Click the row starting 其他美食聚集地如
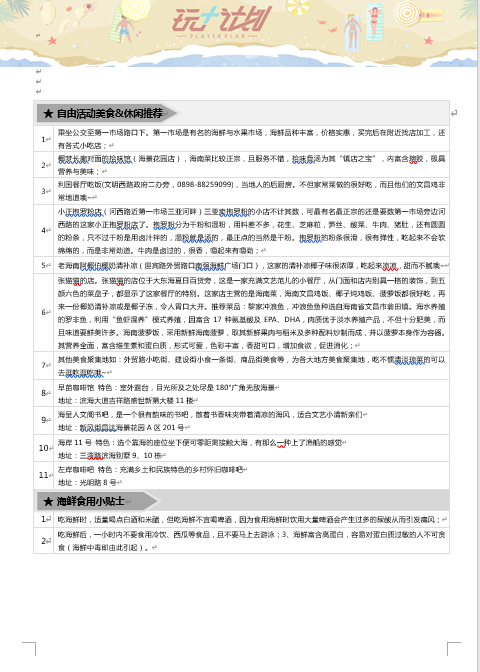This screenshot has width=480, height=672. point(252,366)
